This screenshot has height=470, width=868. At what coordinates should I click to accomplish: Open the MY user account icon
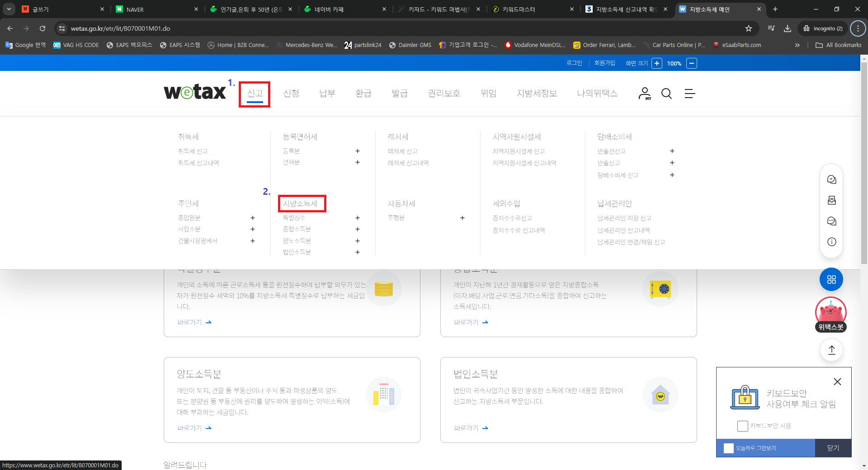click(x=644, y=94)
